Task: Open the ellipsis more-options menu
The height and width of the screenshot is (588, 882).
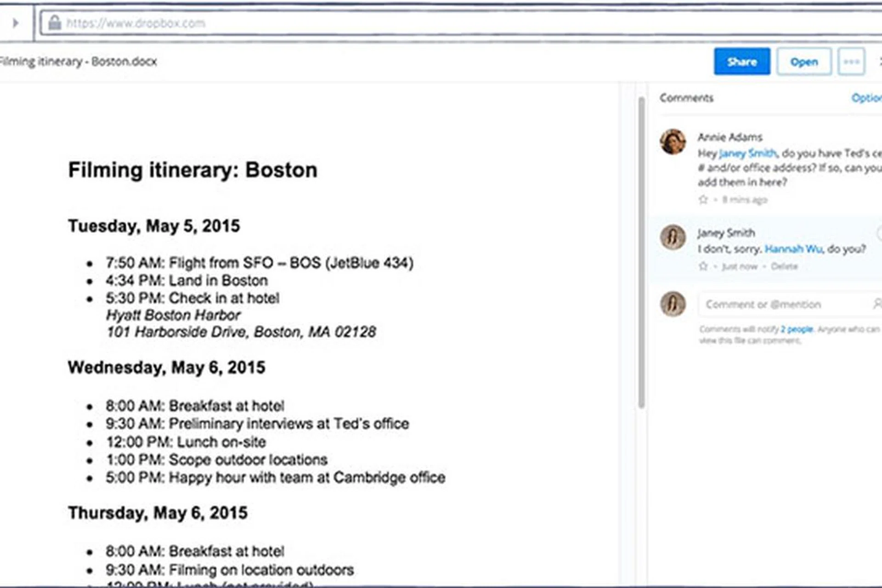Action: coord(851,62)
